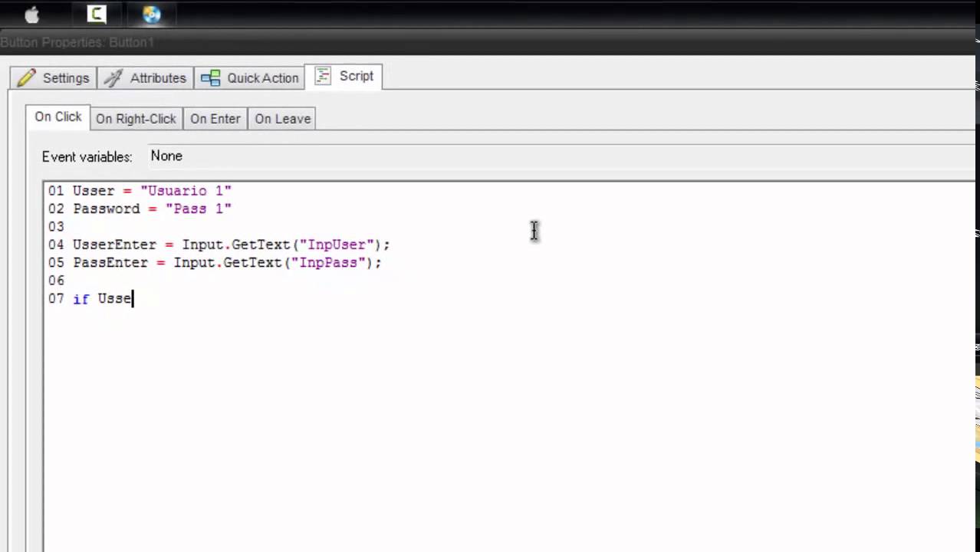Select the On Click event tab
980x552 pixels.
pyautogui.click(x=58, y=117)
